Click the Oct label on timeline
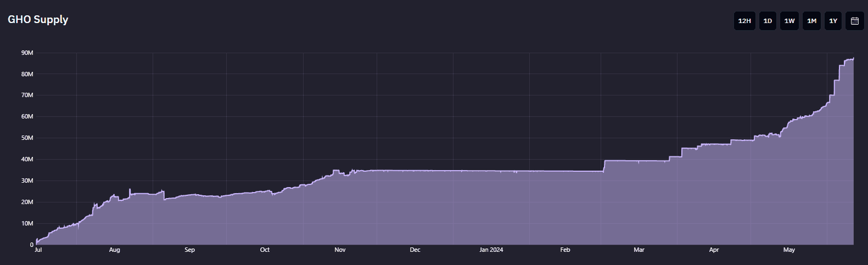The width and height of the screenshot is (868, 265). pyautogui.click(x=265, y=250)
